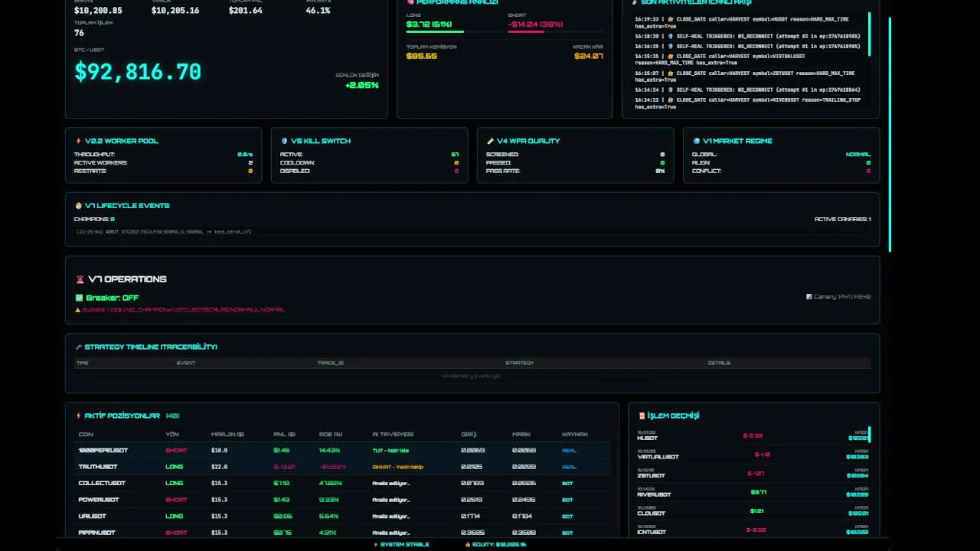The height and width of the screenshot is (551, 980).
Task: Click the V7 Lifecycle Events icon
Action: (x=78, y=205)
